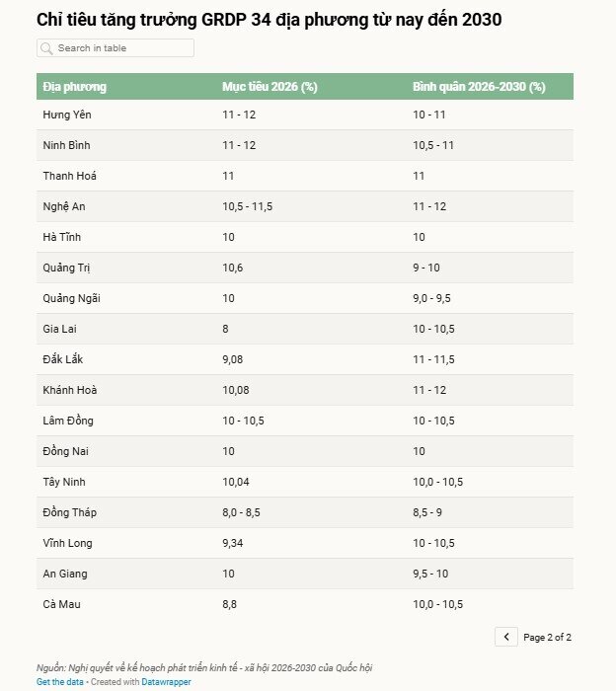The width and height of the screenshot is (616, 691).
Task: Select the Thanh Hoá row name
Action: pyautogui.click(x=69, y=176)
